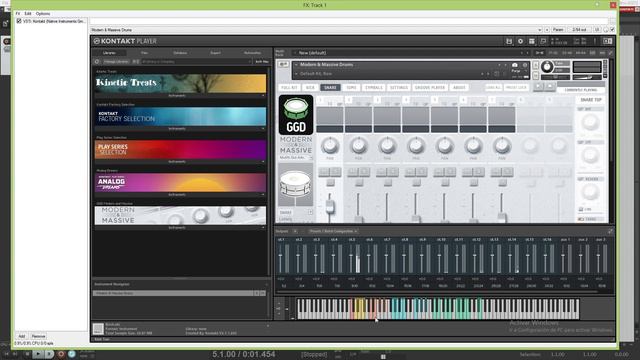This screenshot has height=360, width=640.
Task: Expand Kontakt Factory Selection Instruments arrow
Action: coord(263,129)
